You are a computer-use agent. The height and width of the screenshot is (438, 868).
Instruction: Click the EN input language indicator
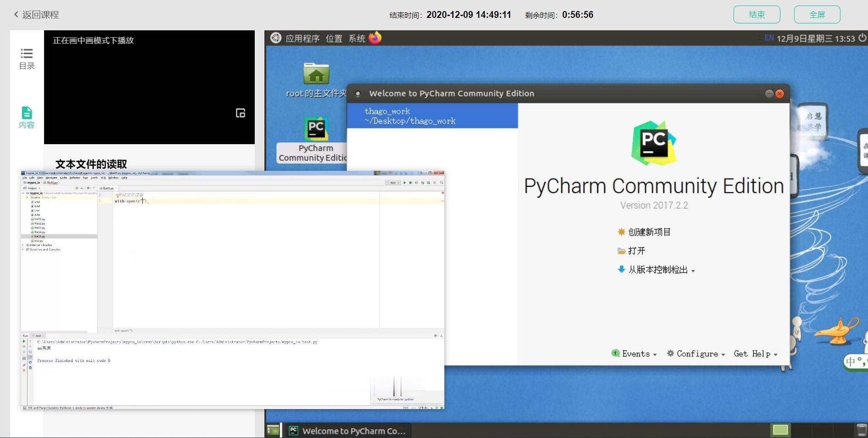point(769,38)
